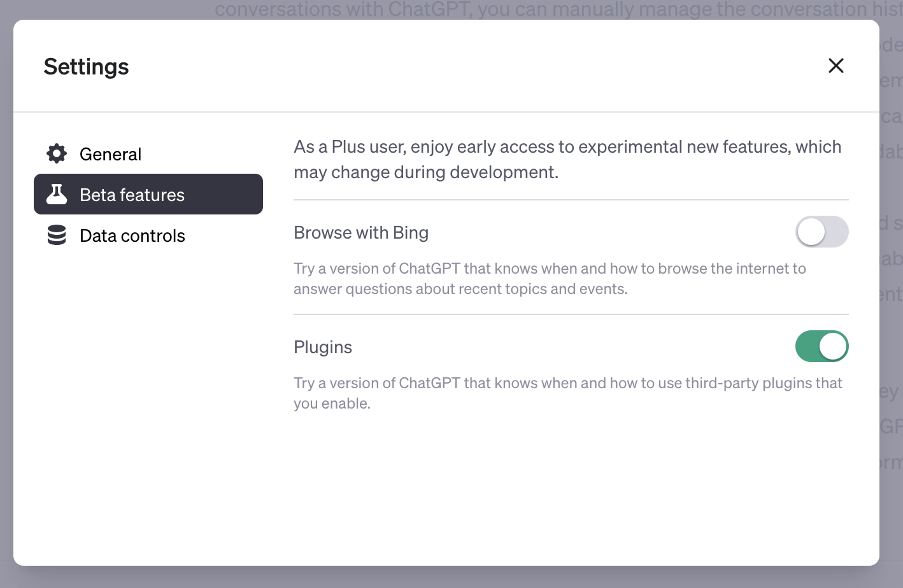The height and width of the screenshot is (588, 903).
Task: Click the Browse with Bing description paragraph
Action: (549, 279)
